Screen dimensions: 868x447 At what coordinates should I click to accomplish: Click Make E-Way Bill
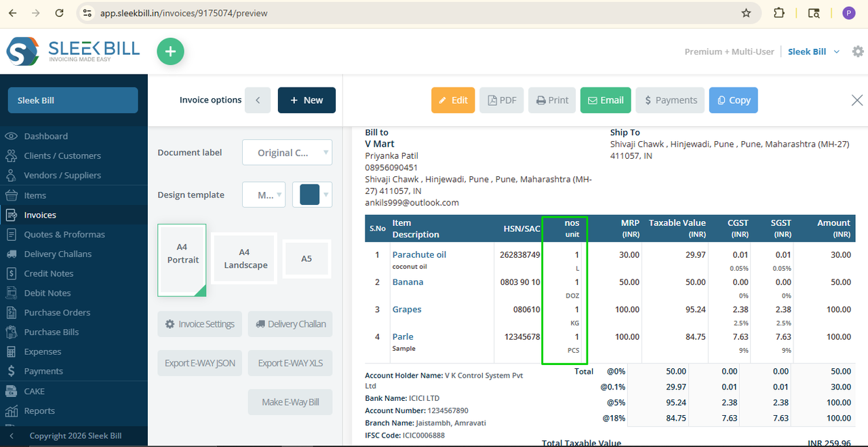[290, 402]
